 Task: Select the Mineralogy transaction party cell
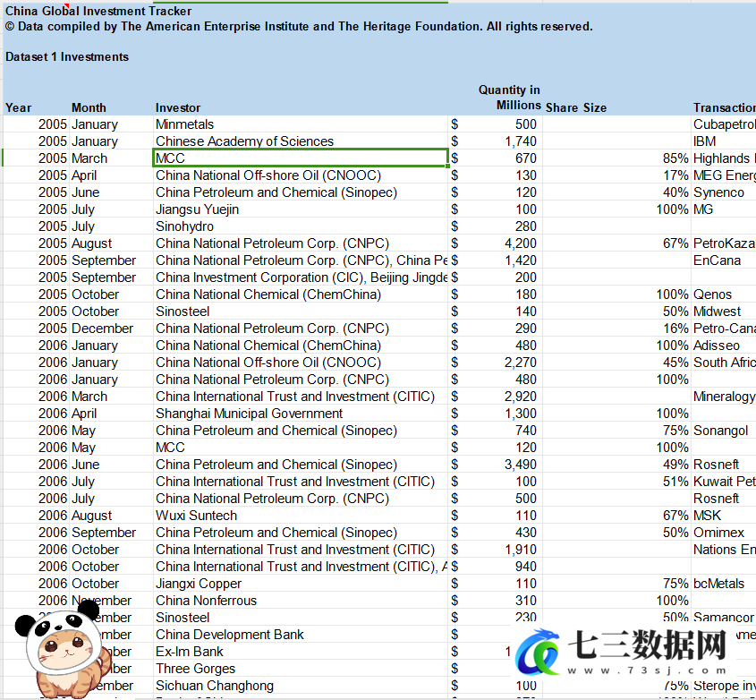click(724, 397)
